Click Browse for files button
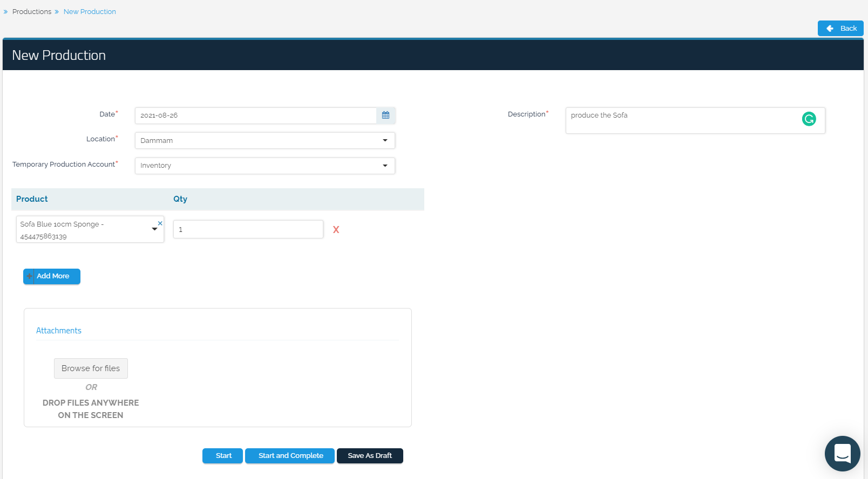The image size is (868, 479). (x=91, y=368)
